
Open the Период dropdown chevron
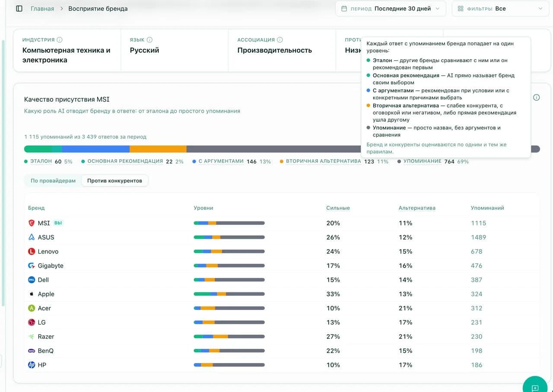(x=438, y=9)
